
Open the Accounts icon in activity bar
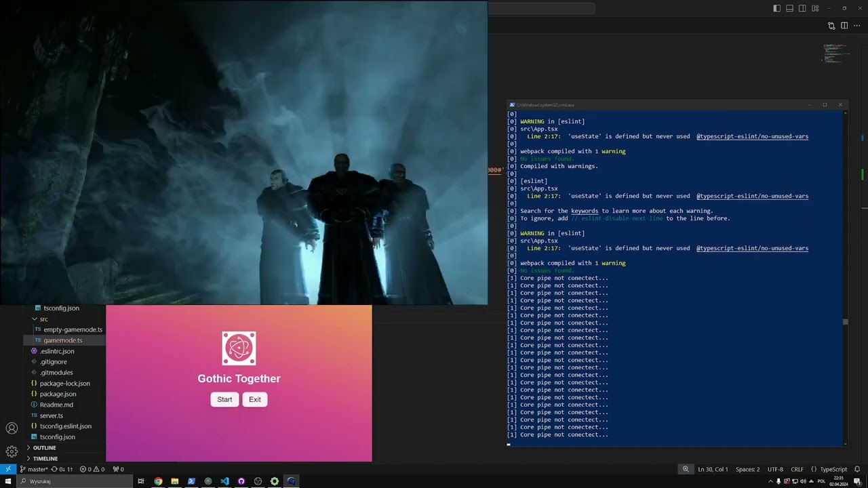12,428
